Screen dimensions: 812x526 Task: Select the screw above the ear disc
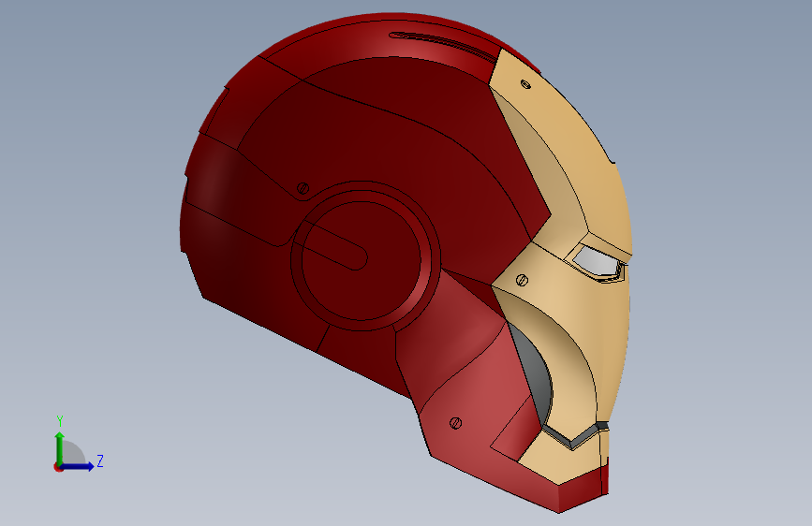pos(303,188)
